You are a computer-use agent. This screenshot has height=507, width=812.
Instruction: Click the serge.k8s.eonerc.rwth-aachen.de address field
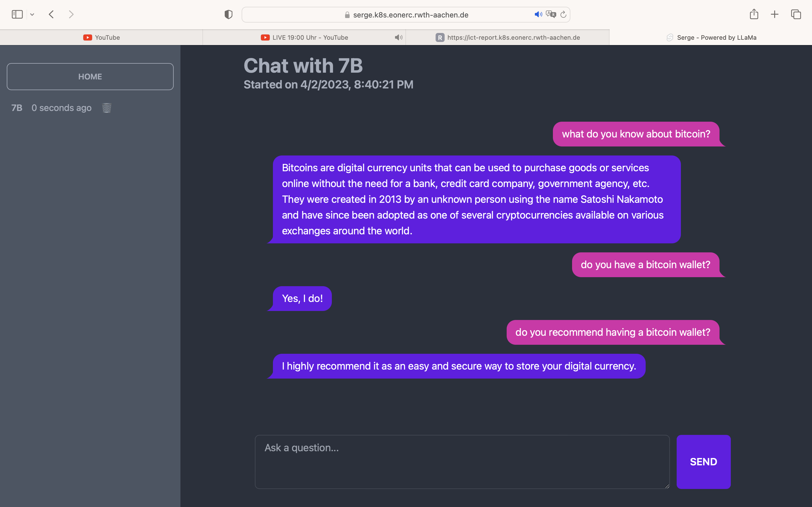point(410,15)
